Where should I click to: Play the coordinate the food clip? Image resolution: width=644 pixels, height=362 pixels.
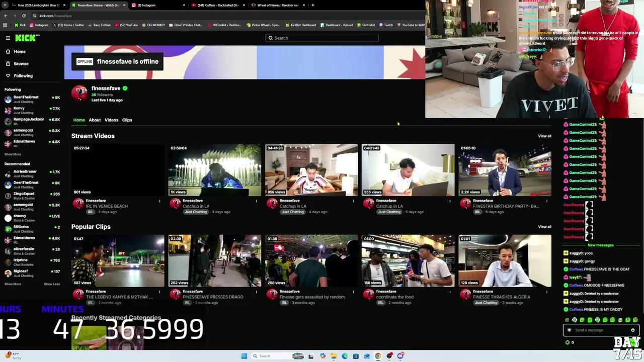pyautogui.click(x=408, y=261)
